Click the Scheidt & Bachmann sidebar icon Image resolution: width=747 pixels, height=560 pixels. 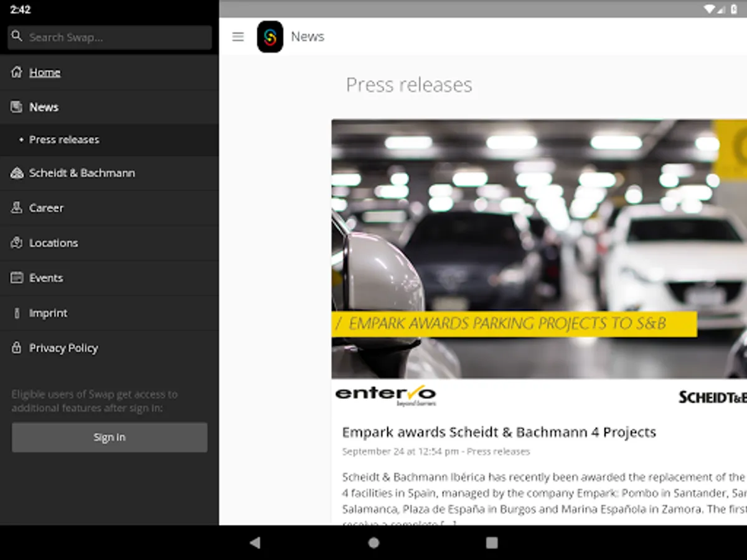(x=17, y=173)
